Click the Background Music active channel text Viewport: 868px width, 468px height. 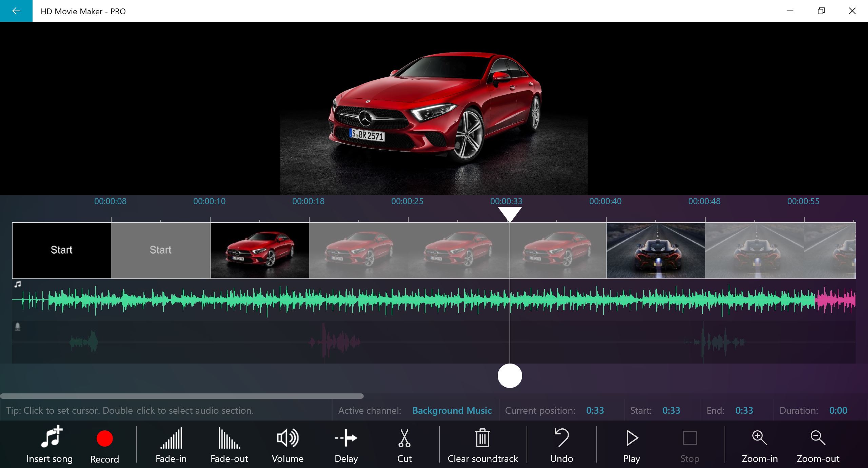[x=452, y=410]
